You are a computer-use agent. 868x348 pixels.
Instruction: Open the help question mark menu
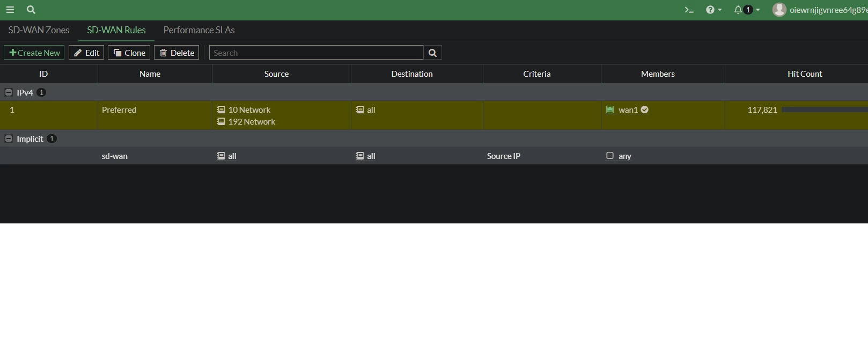point(713,10)
